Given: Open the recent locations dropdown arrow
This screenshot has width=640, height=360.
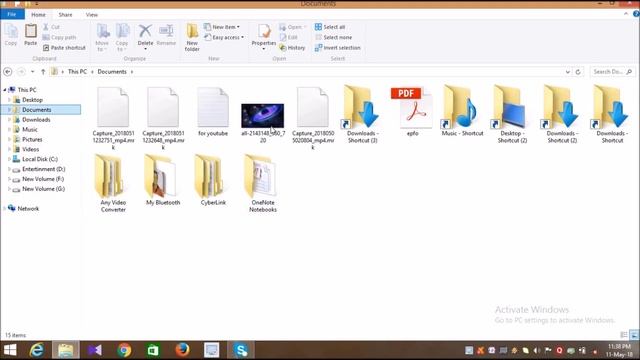Looking at the screenshot, I should (x=33, y=72).
